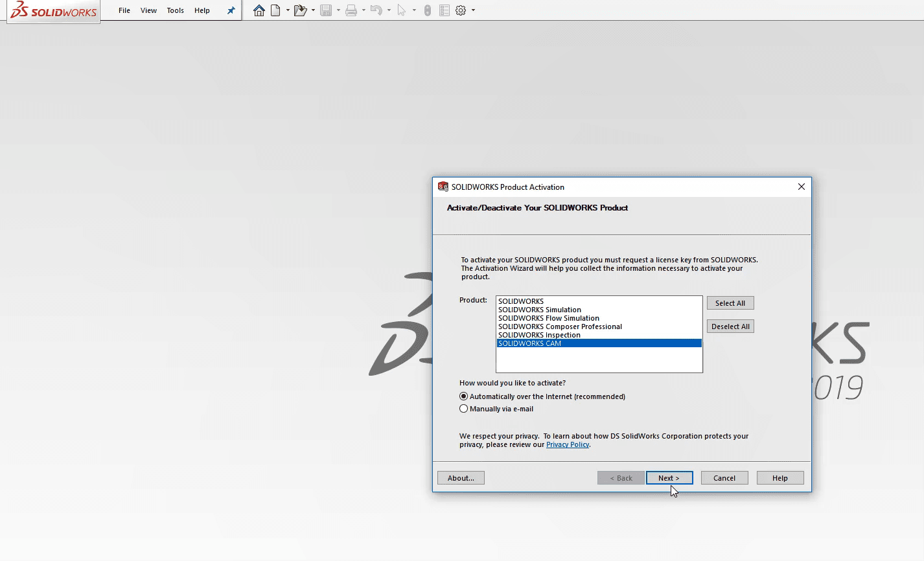This screenshot has width=924, height=561.
Task: Open the Tools menu
Action: pyautogui.click(x=176, y=10)
